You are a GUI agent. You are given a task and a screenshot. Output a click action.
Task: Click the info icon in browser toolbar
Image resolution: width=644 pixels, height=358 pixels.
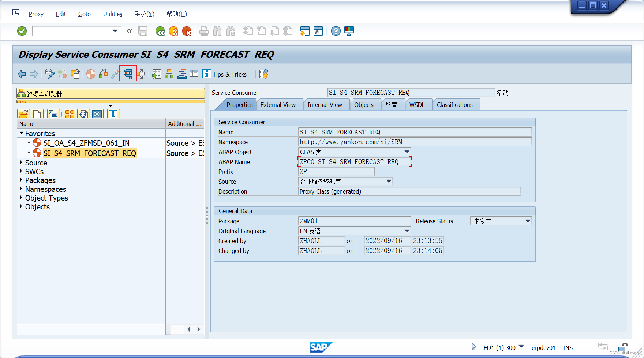[113, 114]
